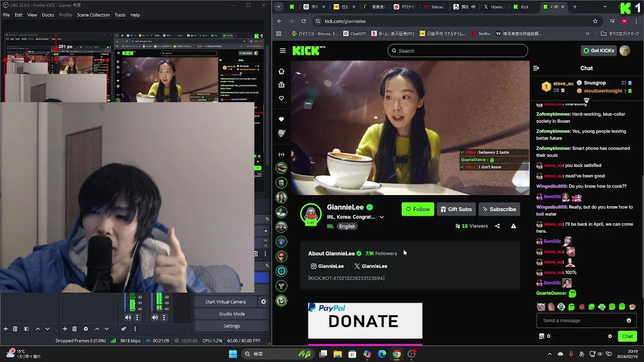Mute first audio mixer channel
Screen dimensions: 644x362
(128, 317)
